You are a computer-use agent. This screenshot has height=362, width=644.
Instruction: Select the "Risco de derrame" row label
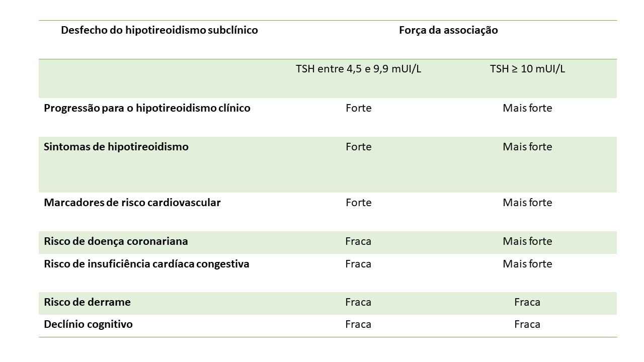[87, 302]
